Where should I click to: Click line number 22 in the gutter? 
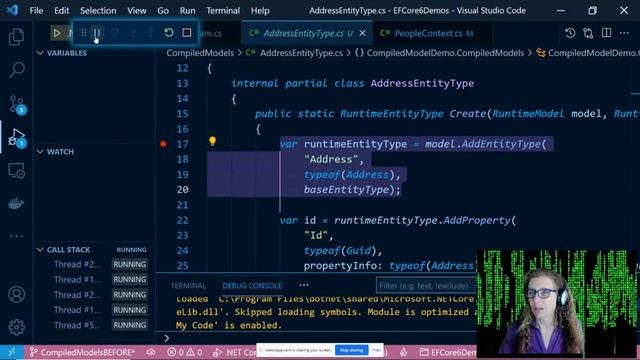182,220
